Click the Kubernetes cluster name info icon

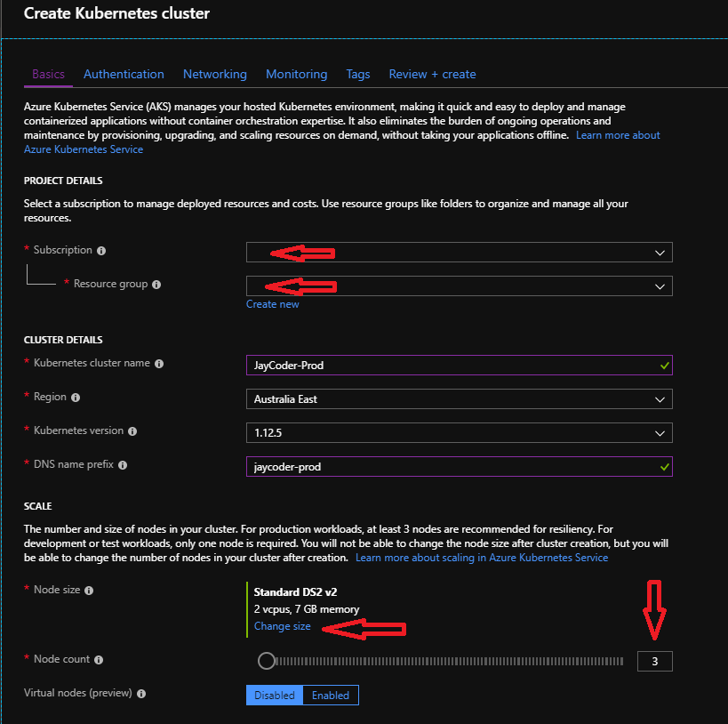159,364
